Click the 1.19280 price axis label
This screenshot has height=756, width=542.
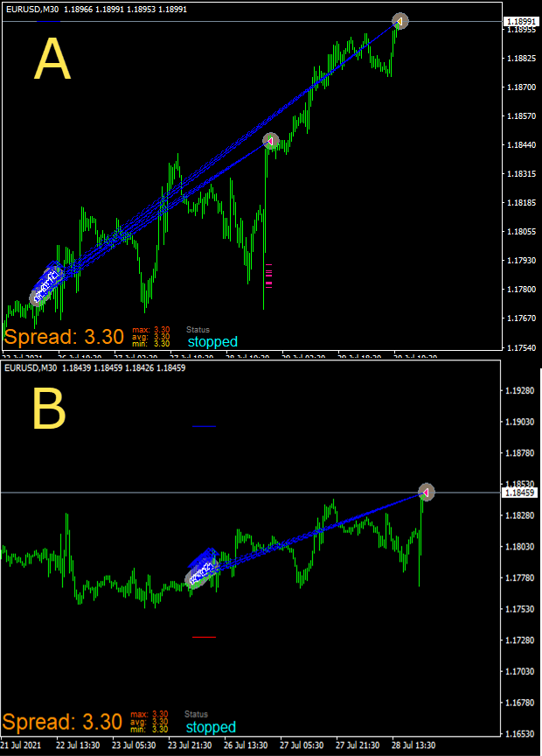520,390
